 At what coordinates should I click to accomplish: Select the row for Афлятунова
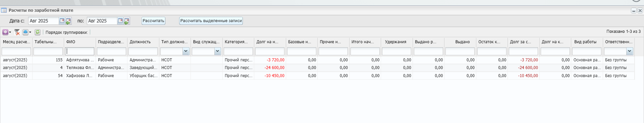(x=317, y=60)
